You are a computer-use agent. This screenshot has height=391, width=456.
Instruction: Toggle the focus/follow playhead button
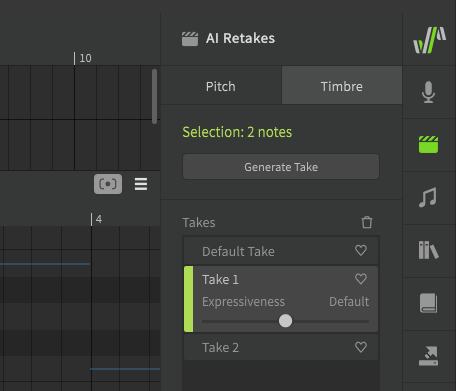tap(108, 184)
